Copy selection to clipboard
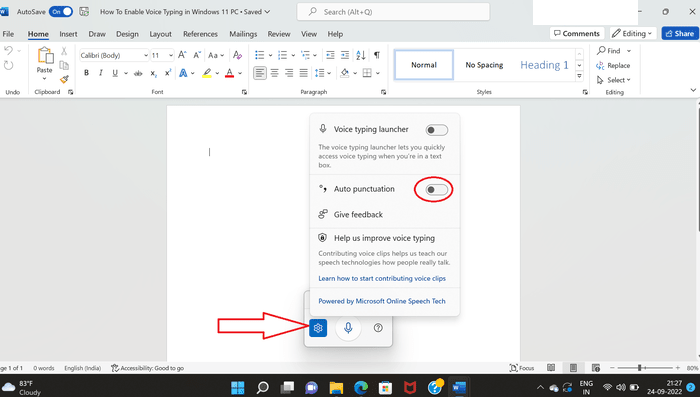Image resolution: width=700 pixels, height=397 pixels. click(x=64, y=65)
